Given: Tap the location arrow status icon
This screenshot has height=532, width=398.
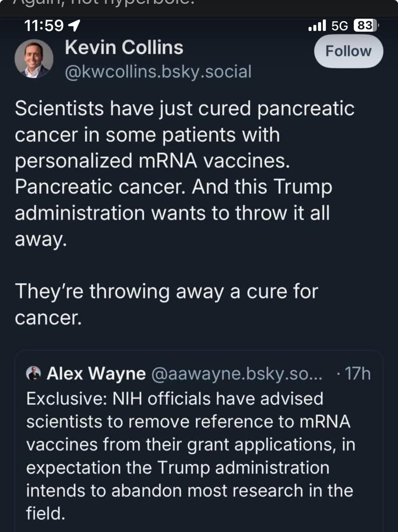Looking at the screenshot, I should 74,26.
